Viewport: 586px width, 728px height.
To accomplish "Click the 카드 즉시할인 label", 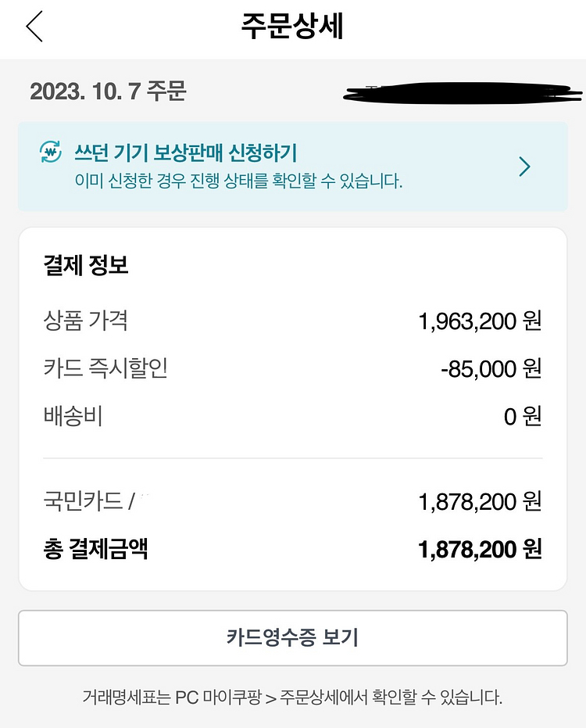I will point(105,368).
